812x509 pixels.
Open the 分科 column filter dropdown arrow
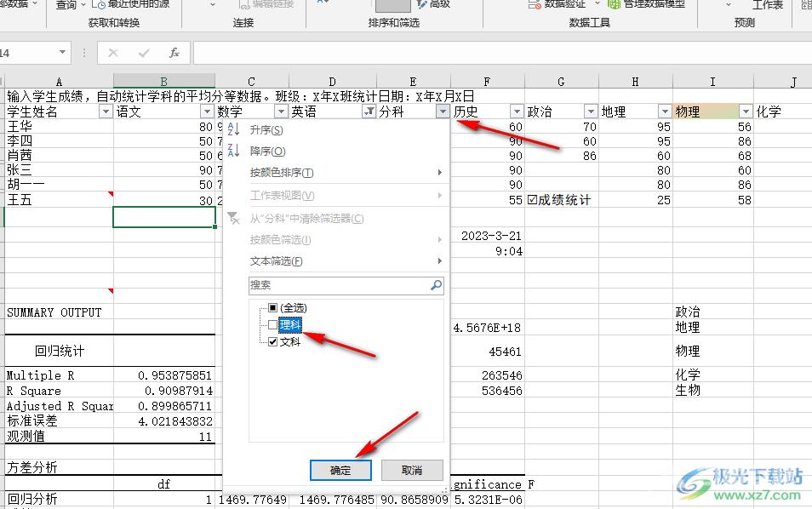[x=443, y=112]
